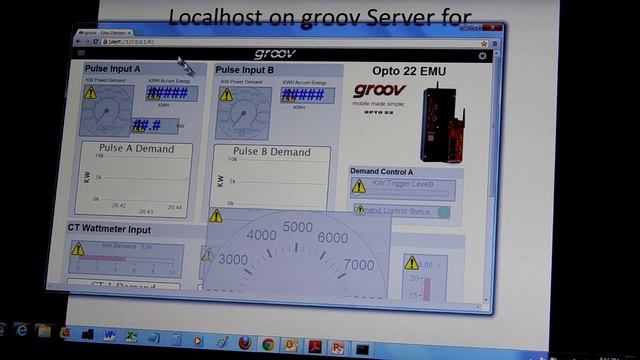Open the media player taskbar icon
640x360 pixels.
click(198, 340)
